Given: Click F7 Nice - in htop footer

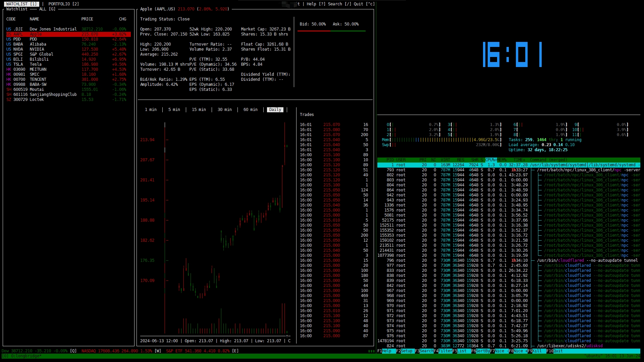Looking at the screenshot, I should click(x=499, y=351).
